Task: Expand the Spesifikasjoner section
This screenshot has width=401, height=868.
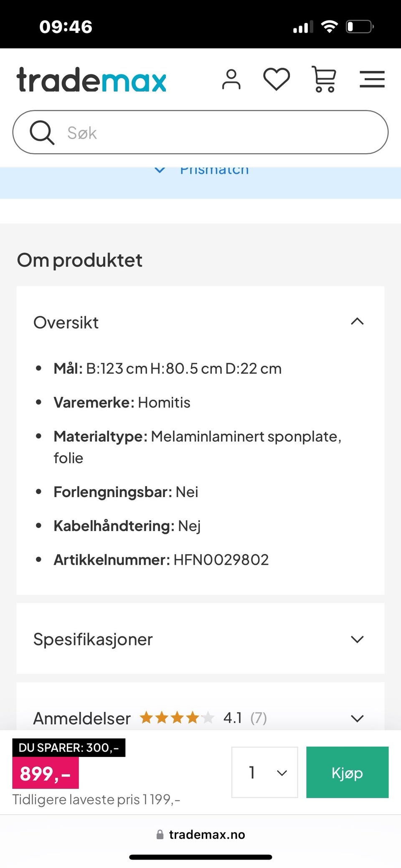Action: (x=357, y=639)
